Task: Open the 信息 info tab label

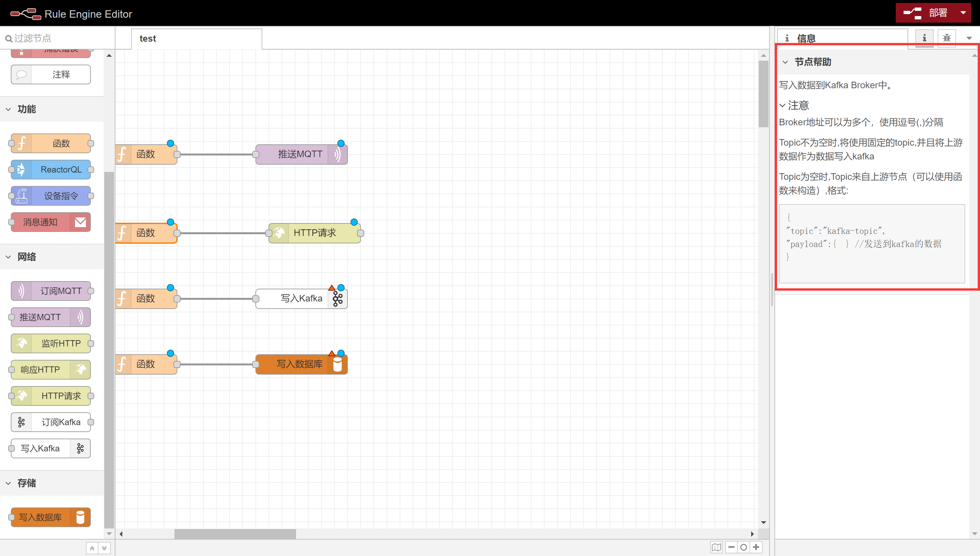Action: pyautogui.click(x=805, y=38)
